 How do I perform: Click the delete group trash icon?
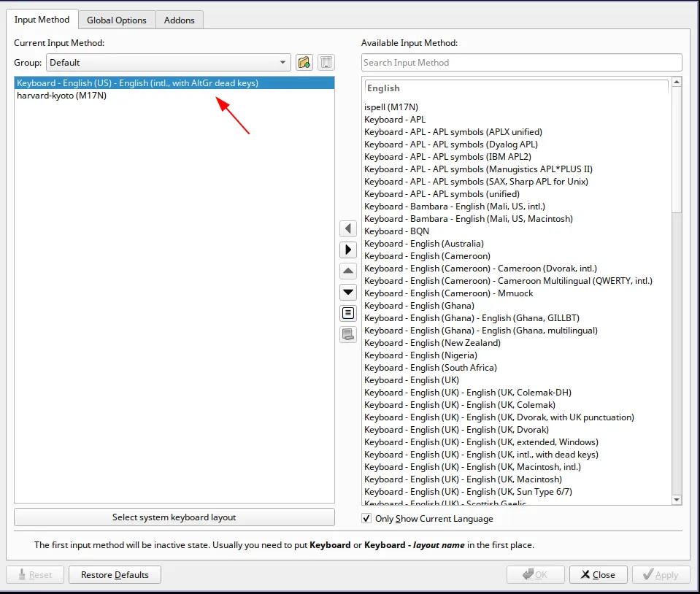click(x=326, y=62)
